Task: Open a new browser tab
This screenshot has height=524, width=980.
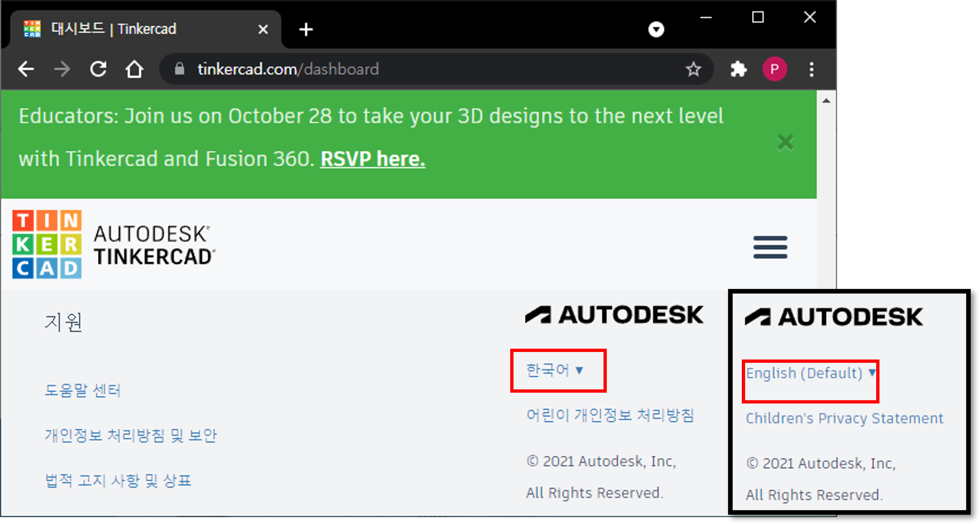Action: point(306,29)
